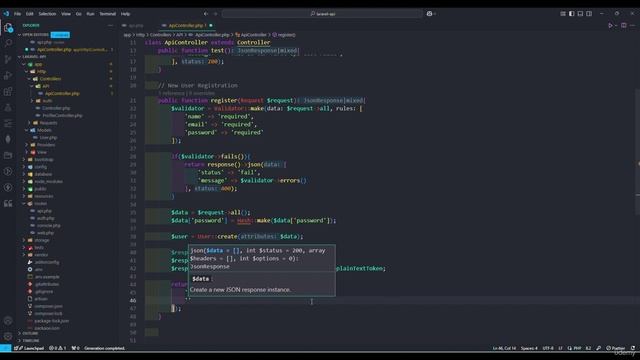This screenshot has height=360, width=640.
Task: Click the notifications bell in status bar
Action: coord(633,348)
